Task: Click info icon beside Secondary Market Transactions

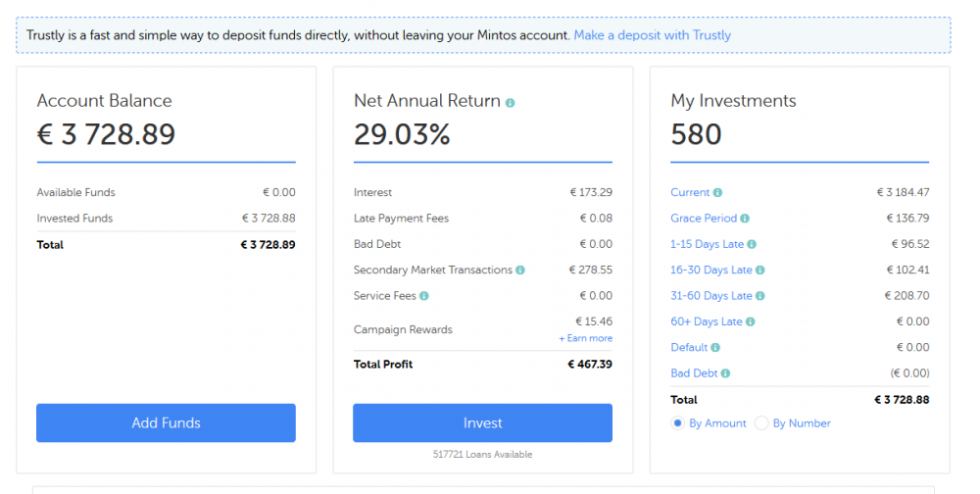Action: tap(520, 271)
